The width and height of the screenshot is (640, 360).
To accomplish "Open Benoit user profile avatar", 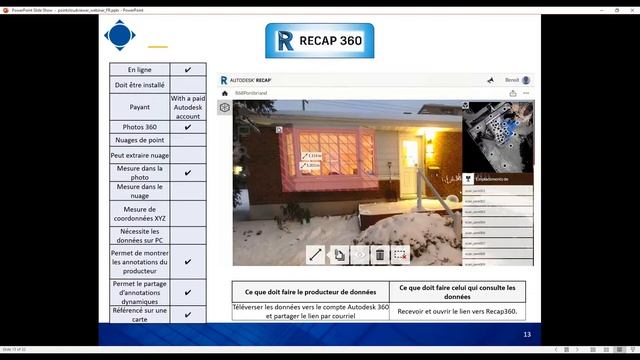I will pos(526,80).
